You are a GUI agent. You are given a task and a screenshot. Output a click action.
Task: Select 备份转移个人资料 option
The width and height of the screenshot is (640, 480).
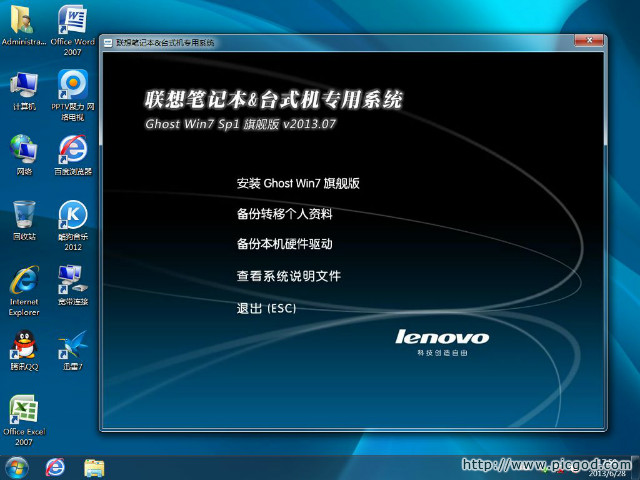(284, 213)
